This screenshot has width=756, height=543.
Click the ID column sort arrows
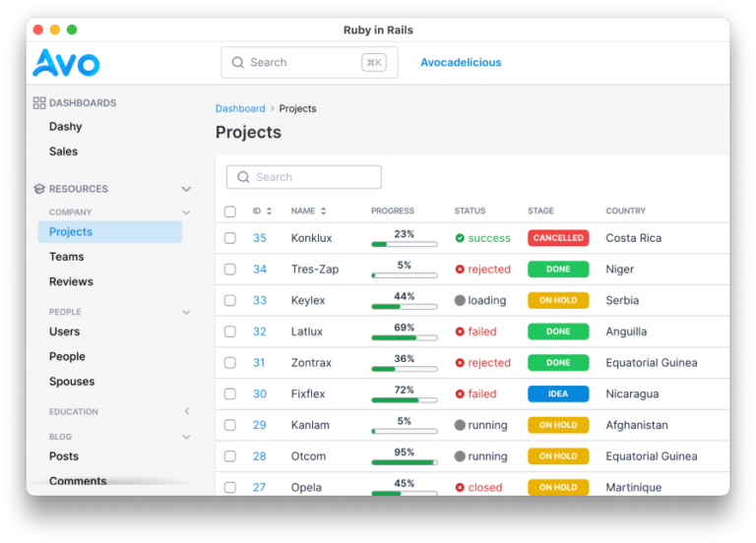tap(269, 211)
